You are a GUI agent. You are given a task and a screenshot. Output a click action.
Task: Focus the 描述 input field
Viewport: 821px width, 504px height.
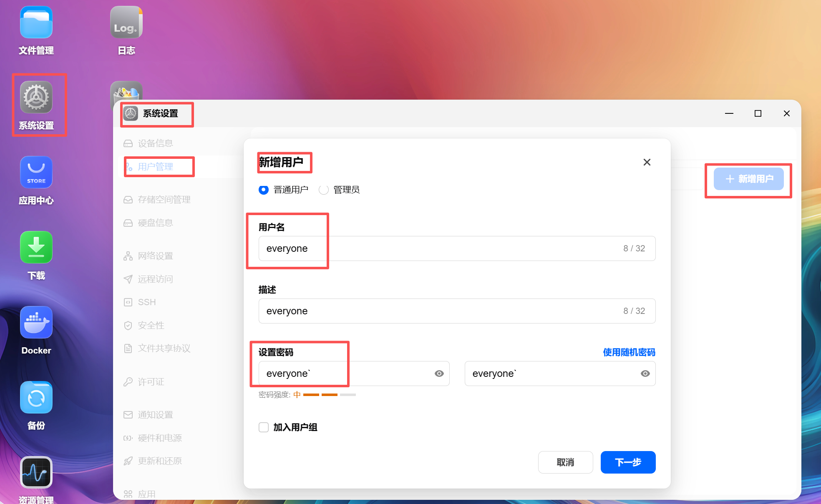(457, 311)
